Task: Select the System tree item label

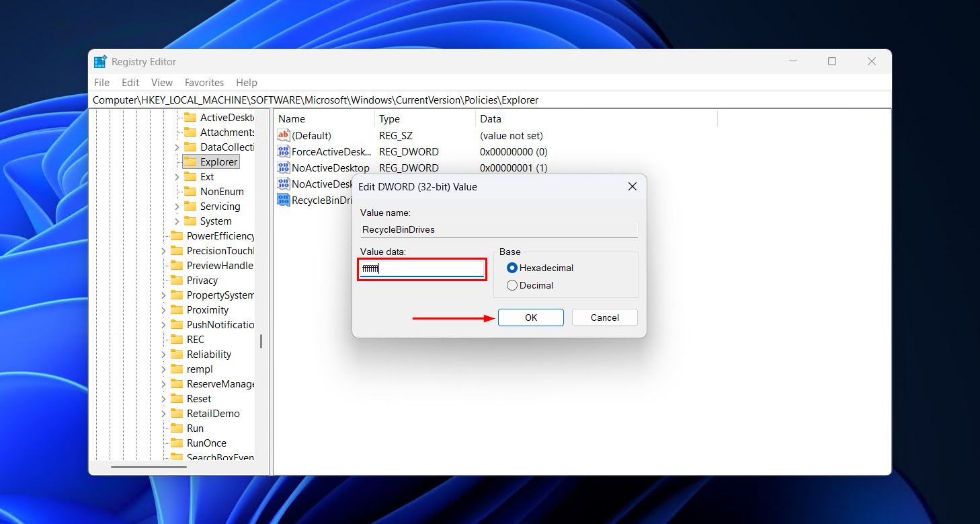Action: point(216,221)
